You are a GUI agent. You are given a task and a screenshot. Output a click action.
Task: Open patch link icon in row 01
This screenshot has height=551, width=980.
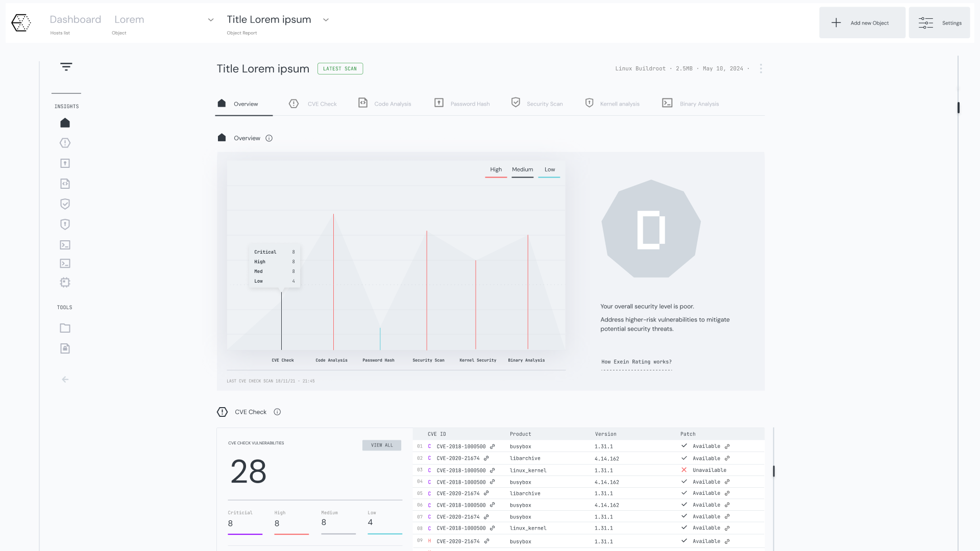tap(727, 446)
